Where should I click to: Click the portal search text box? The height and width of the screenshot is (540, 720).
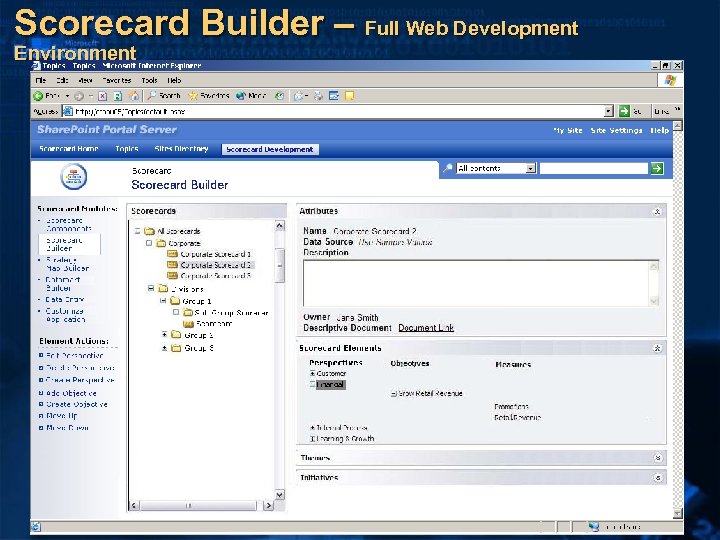tap(594, 169)
